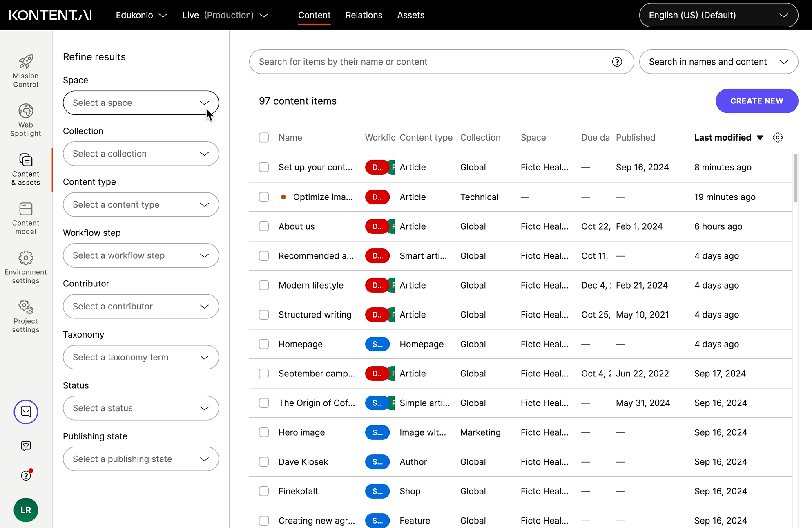The image size is (812, 528).
Task: Switch to the Assets tab
Action: 410,15
